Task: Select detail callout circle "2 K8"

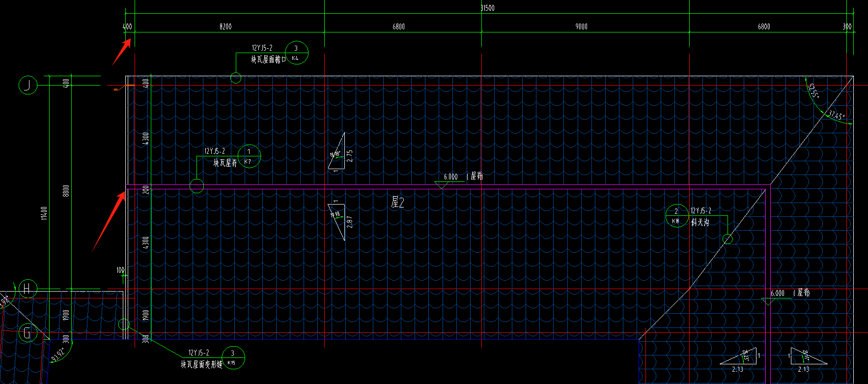Action: (x=677, y=215)
